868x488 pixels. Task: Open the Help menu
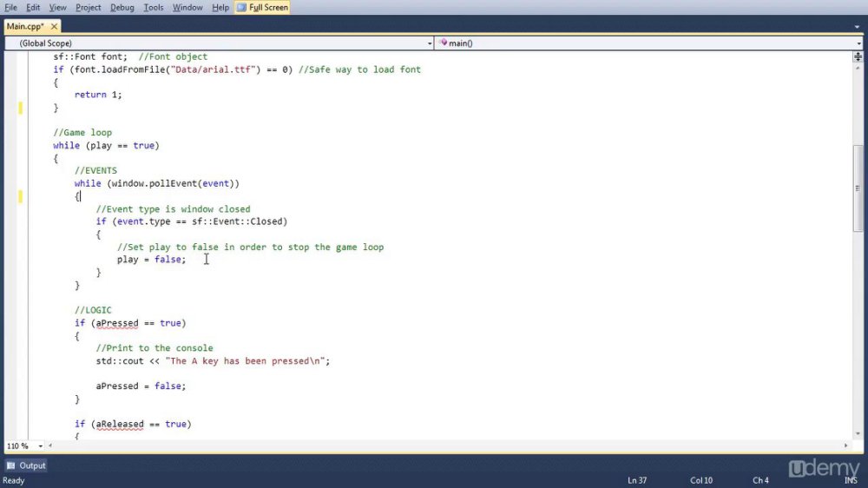pyautogui.click(x=220, y=7)
